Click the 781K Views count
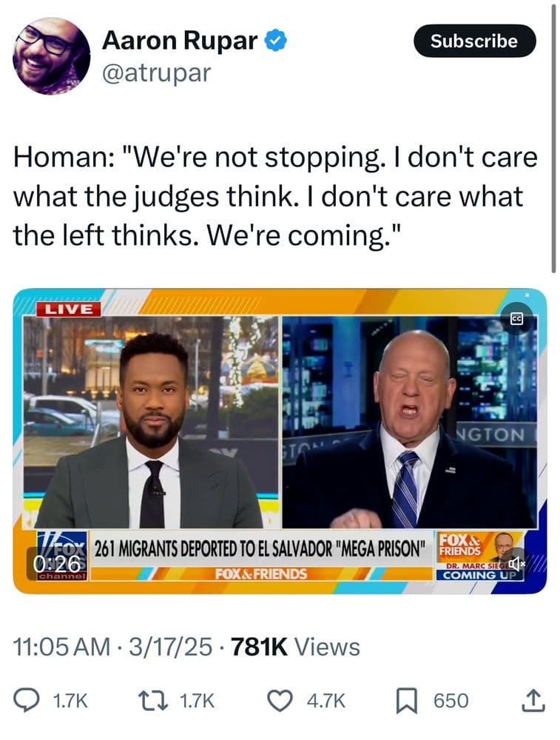560x740 pixels. (295, 647)
